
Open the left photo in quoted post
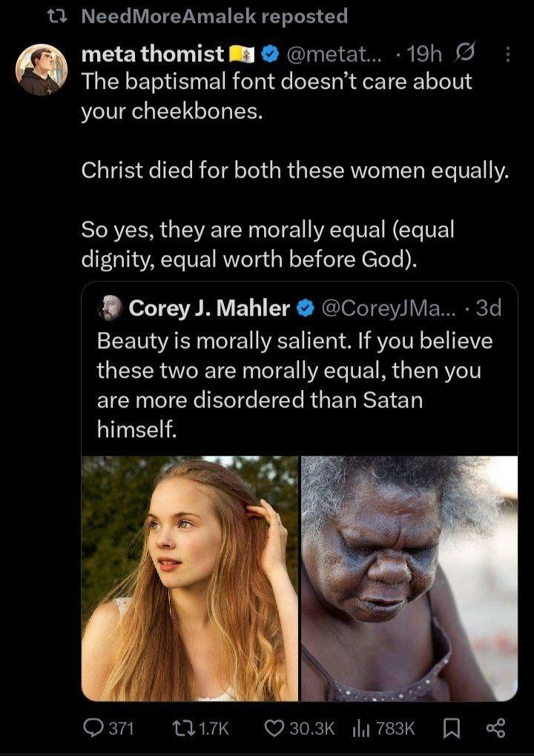click(x=190, y=578)
